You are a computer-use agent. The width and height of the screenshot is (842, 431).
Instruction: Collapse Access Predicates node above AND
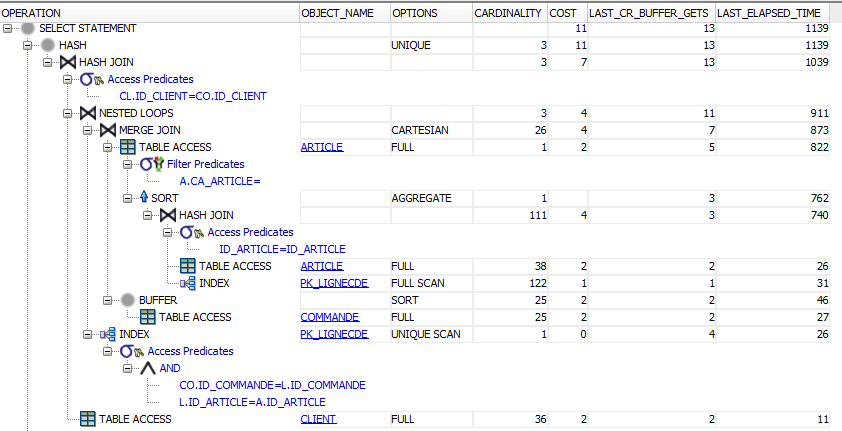107,352
